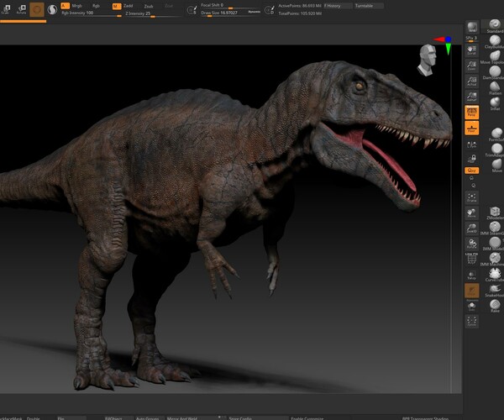The height and width of the screenshot is (420, 504).
Task: Adjust the SPix 3 slider
Action: [x=471, y=39]
